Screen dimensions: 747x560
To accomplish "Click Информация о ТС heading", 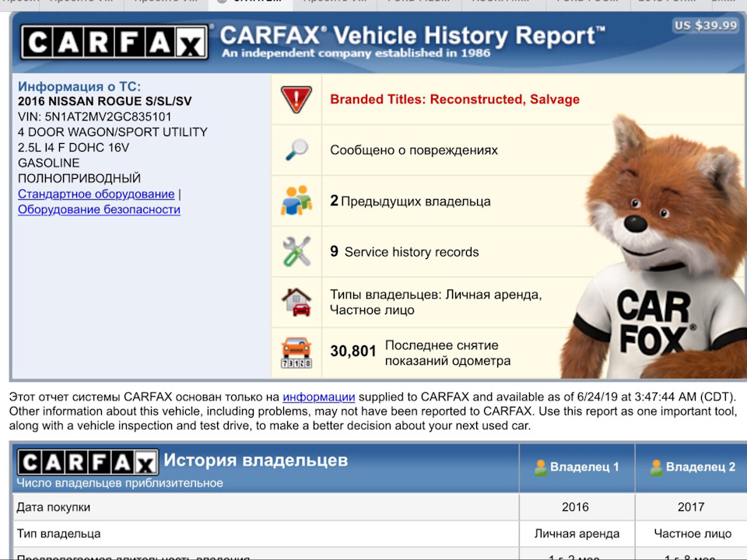I will click(79, 86).
